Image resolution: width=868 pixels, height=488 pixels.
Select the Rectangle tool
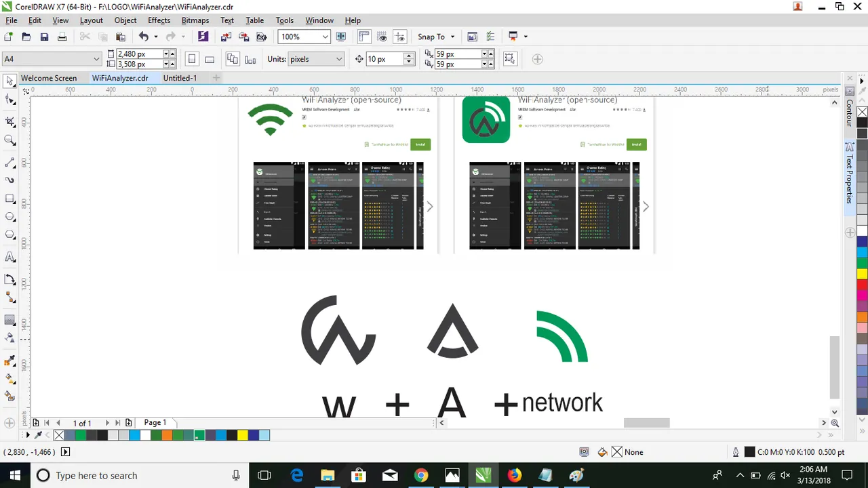(x=9, y=199)
